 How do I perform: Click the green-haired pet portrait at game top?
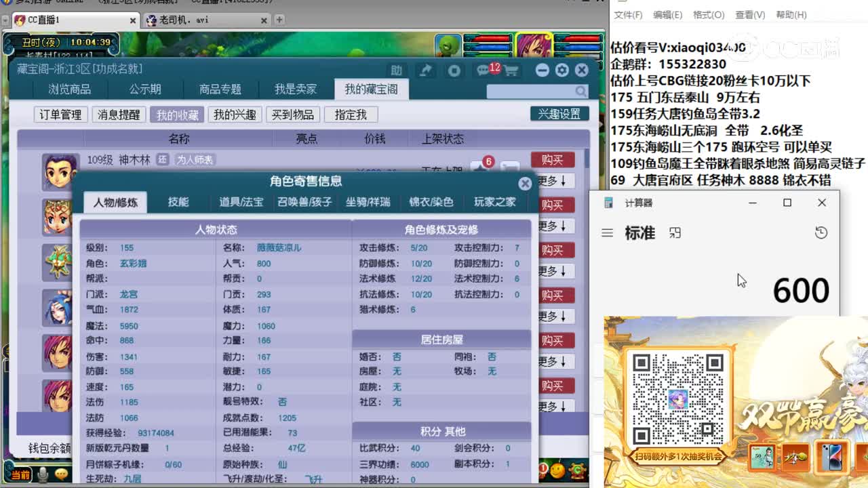(x=447, y=46)
